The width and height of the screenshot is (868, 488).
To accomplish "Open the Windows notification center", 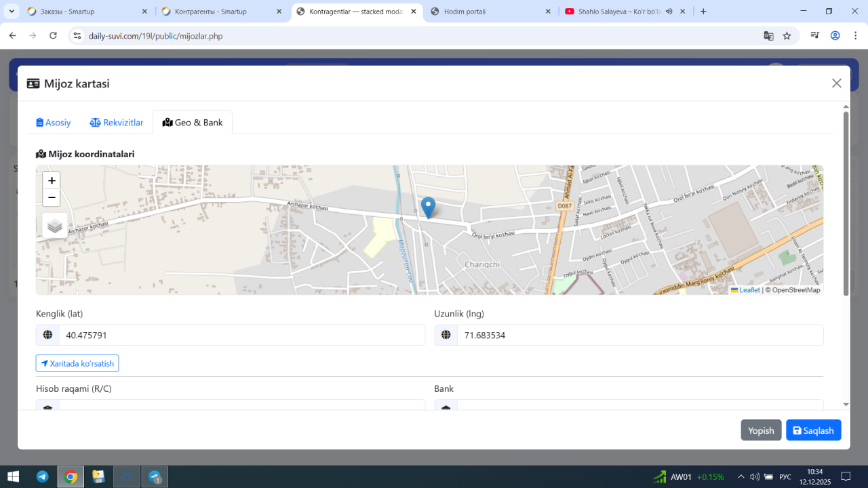I will pyautogui.click(x=846, y=476).
